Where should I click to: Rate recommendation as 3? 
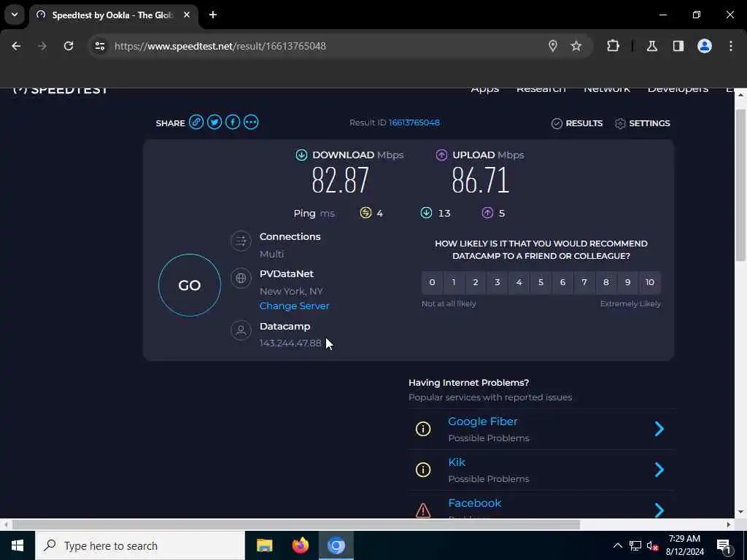pyautogui.click(x=498, y=282)
